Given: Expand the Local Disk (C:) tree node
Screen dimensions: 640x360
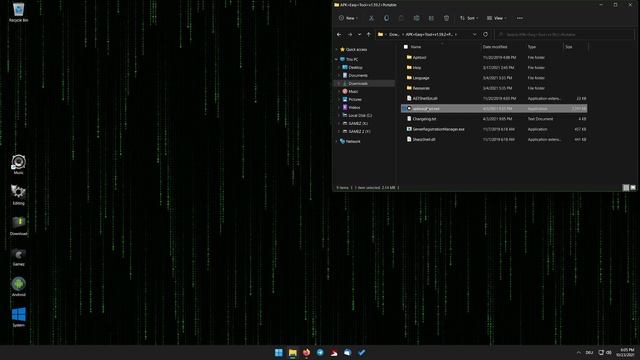Looking at the screenshot, I should coord(339,116).
